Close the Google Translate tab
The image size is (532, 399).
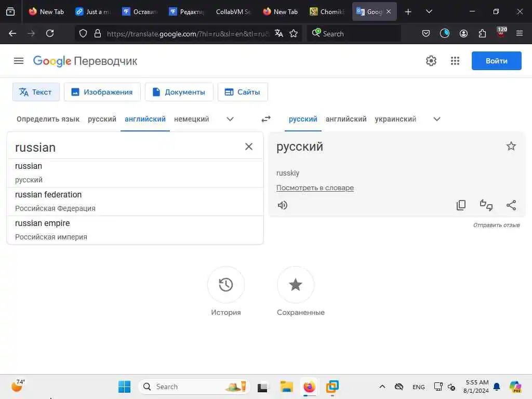click(x=389, y=11)
